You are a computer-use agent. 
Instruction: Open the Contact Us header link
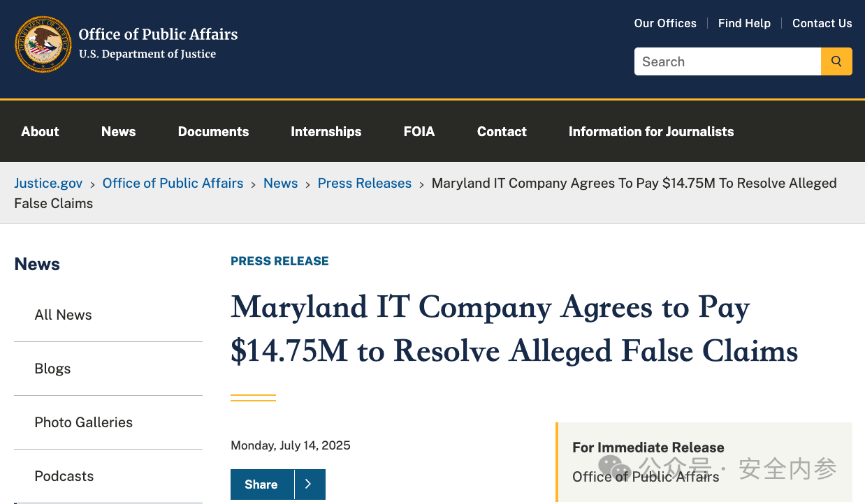click(x=822, y=23)
